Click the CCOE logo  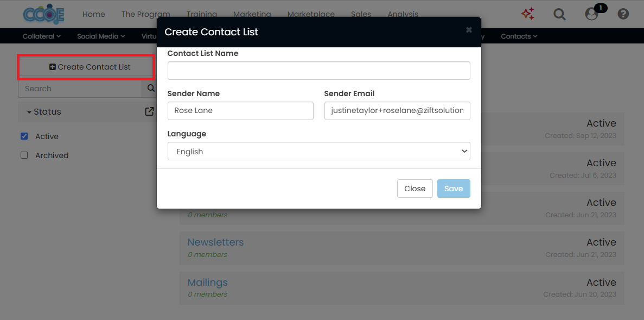point(42,14)
